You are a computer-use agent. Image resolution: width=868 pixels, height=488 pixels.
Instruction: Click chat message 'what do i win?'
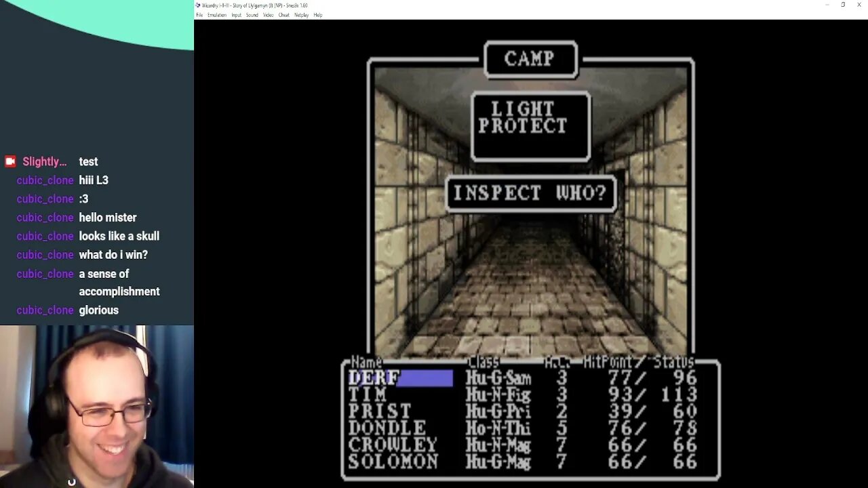tap(113, 255)
